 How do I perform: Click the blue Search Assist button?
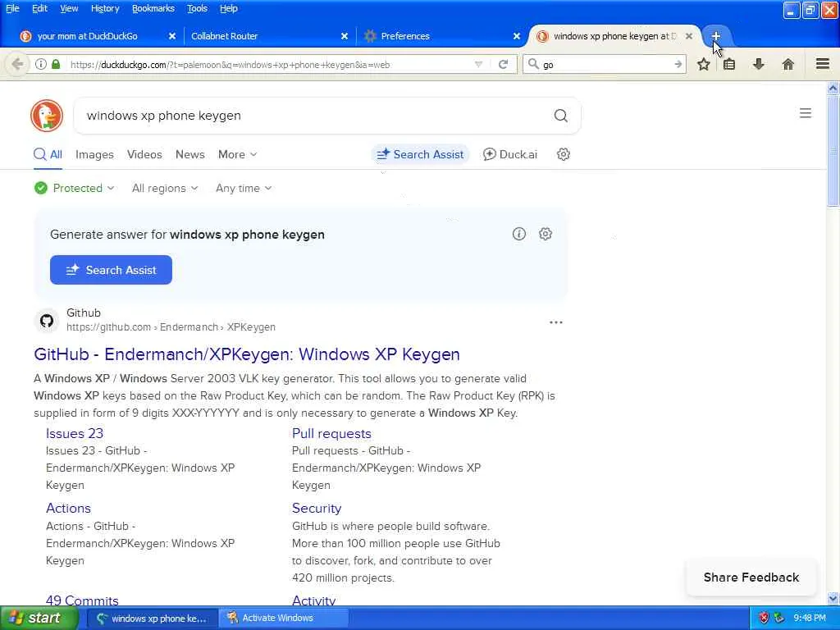(x=111, y=269)
